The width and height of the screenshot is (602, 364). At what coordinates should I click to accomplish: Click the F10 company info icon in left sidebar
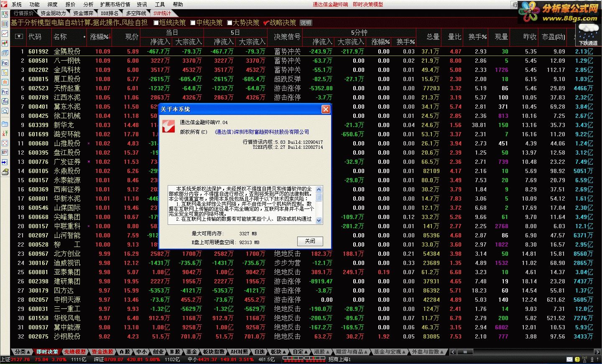click(x=5, y=63)
